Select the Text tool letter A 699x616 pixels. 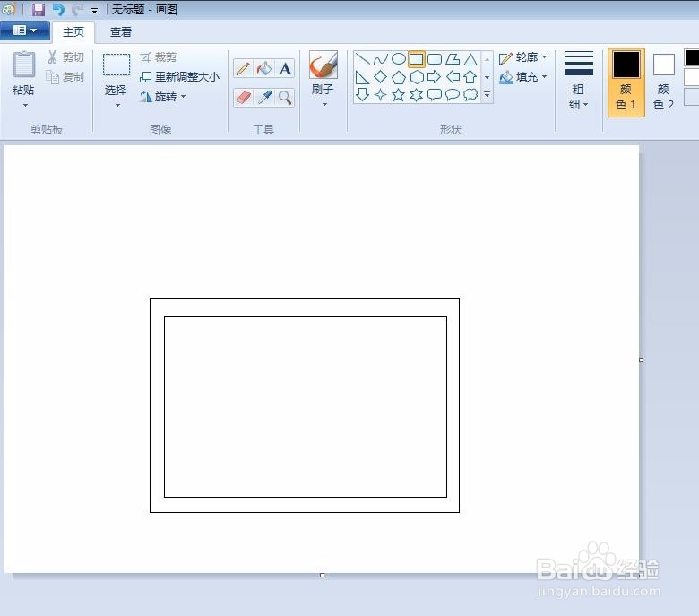pyautogui.click(x=285, y=69)
